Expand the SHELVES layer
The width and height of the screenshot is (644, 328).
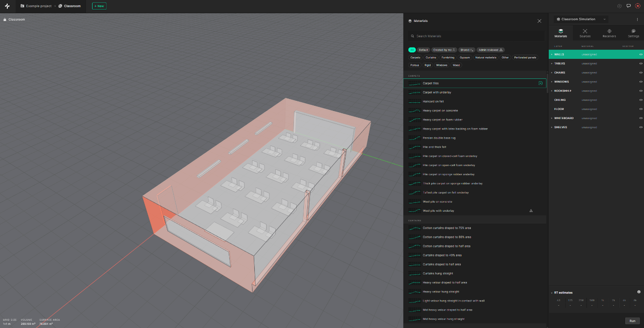click(x=551, y=127)
